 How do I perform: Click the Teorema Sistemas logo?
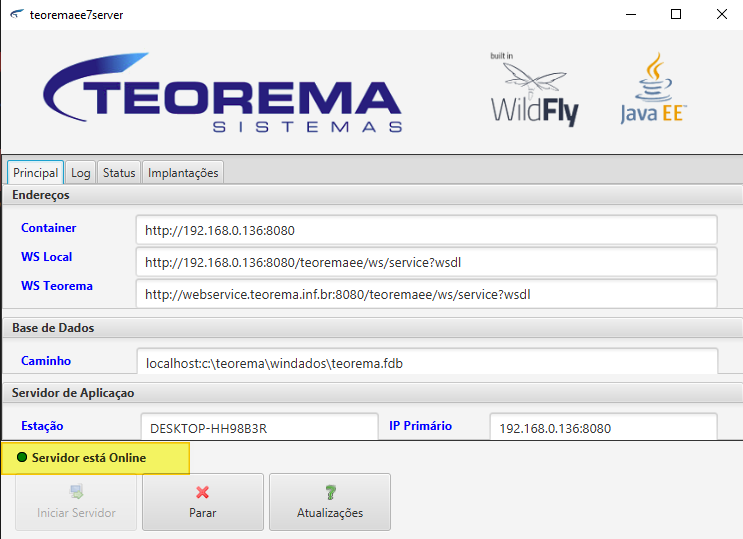click(x=222, y=92)
